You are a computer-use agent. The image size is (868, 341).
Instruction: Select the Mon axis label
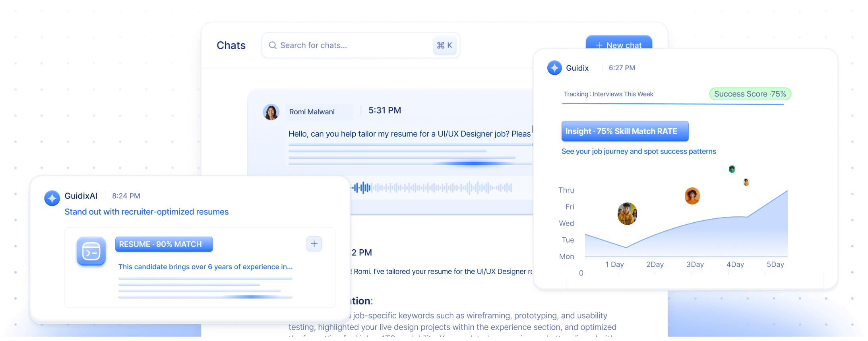point(566,257)
